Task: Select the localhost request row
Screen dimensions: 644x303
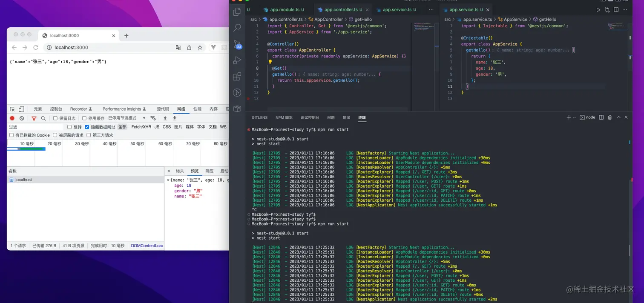Action: click(85, 180)
